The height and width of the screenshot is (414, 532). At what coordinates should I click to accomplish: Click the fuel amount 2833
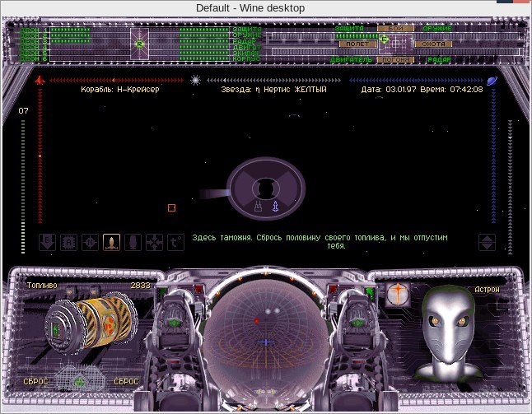141,286
